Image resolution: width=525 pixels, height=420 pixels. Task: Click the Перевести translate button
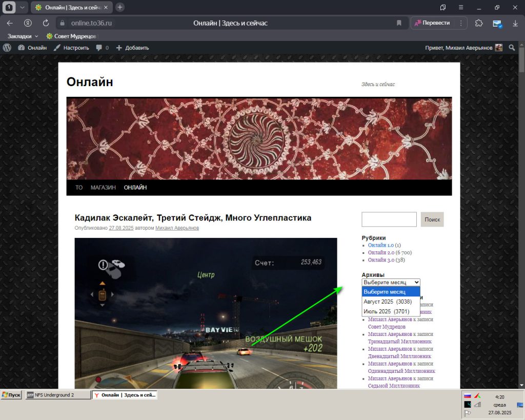tap(432, 23)
